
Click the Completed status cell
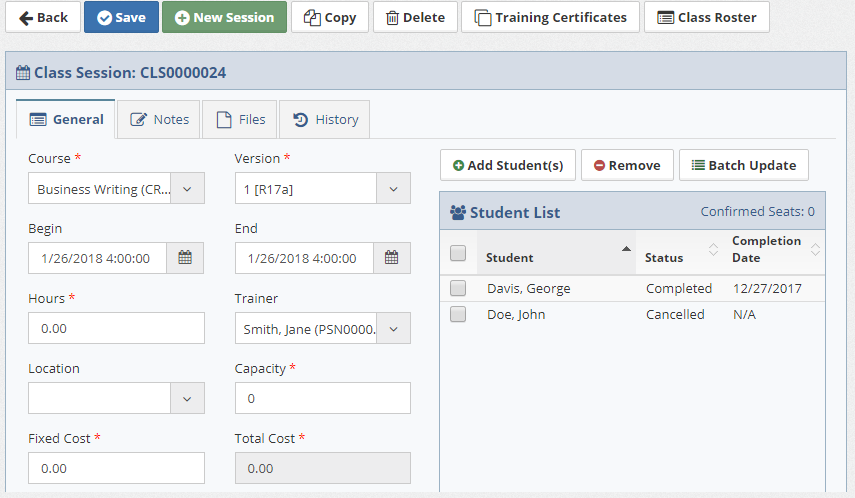(679, 289)
